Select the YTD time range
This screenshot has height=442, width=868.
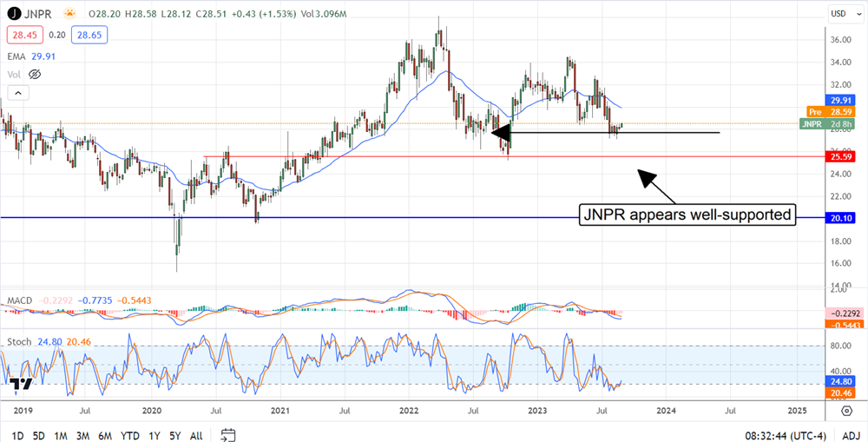[x=130, y=434]
